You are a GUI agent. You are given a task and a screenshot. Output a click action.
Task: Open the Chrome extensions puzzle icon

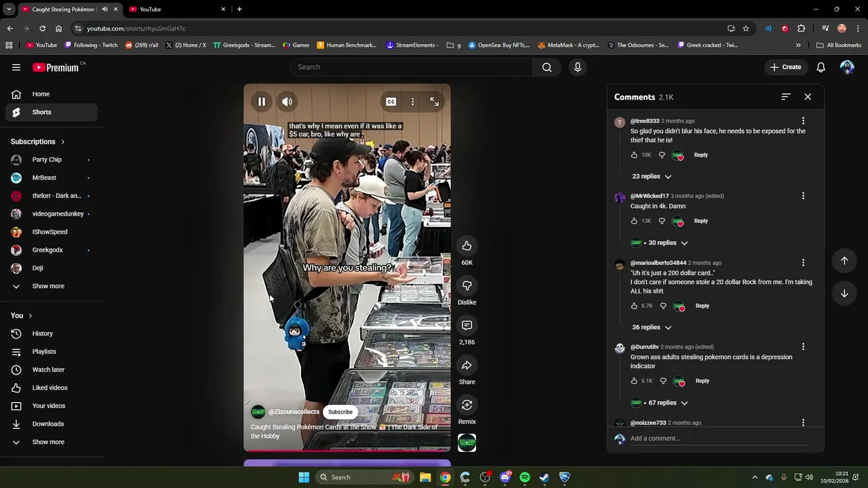pyautogui.click(x=802, y=28)
